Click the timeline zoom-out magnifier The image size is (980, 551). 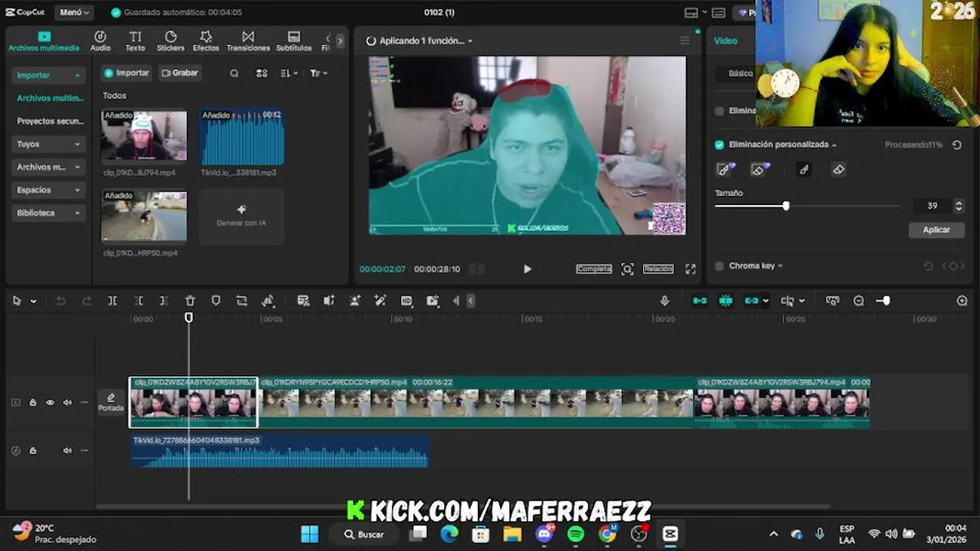pos(859,301)
